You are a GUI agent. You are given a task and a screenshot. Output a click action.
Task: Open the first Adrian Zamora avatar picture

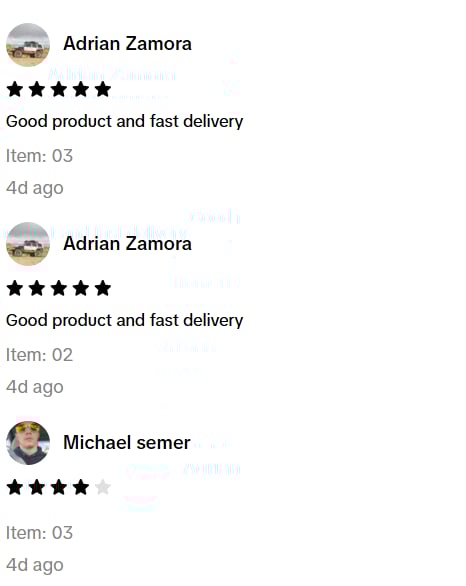tap(28, 45)
